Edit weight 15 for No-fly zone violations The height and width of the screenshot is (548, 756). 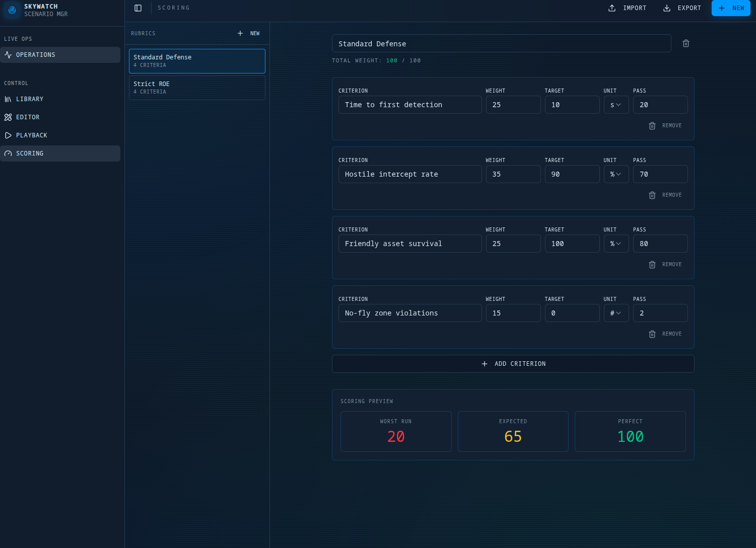click(x=513, y=313)
